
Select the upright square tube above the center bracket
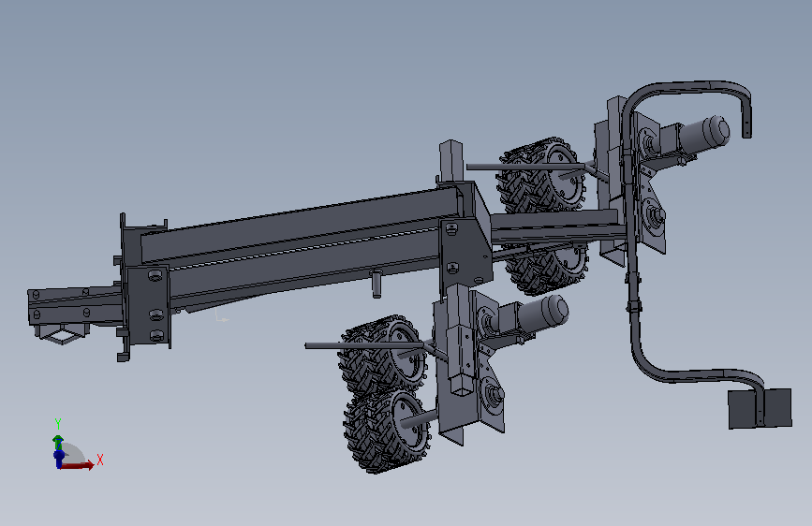(x=450, y=159)
